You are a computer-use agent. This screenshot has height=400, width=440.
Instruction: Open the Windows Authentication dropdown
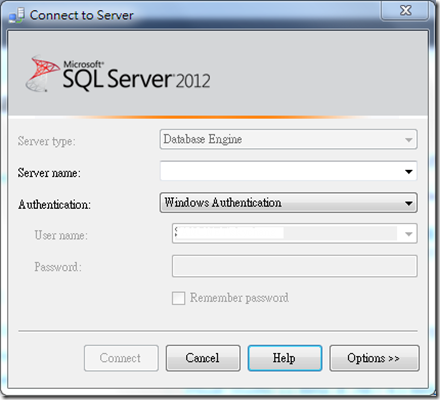288,203
